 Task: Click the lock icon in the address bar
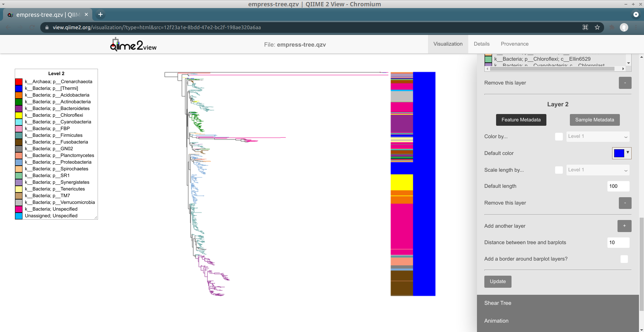pos(47,27)
